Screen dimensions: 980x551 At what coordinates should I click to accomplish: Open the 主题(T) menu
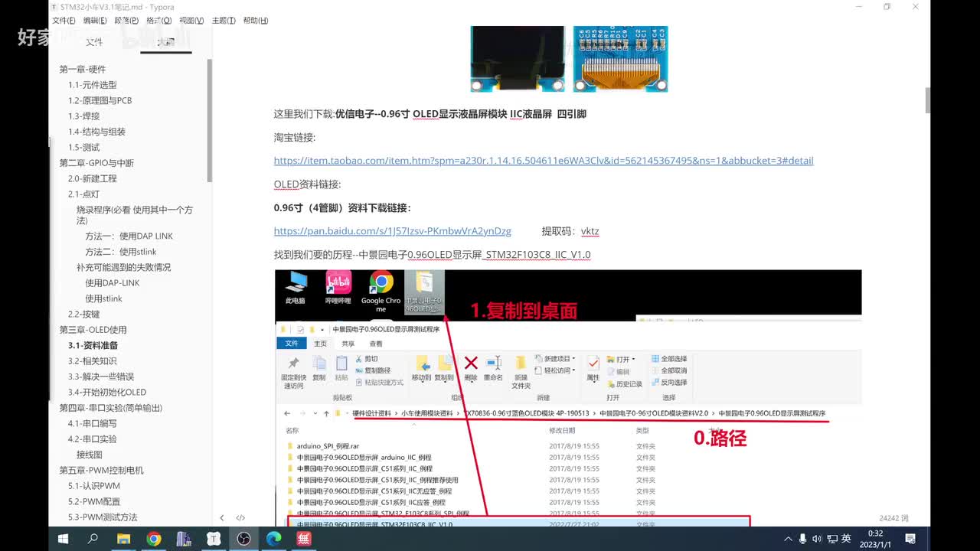[x=224, y=21]
